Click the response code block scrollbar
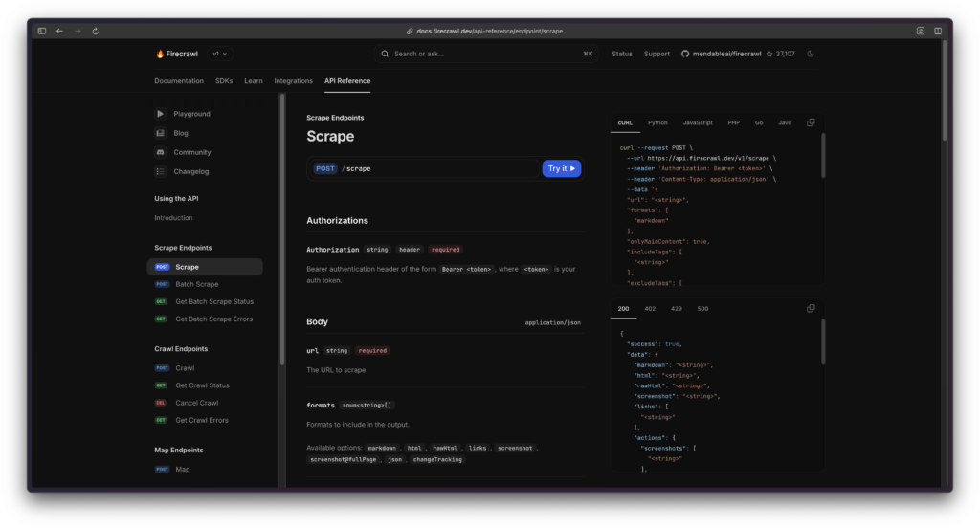Image resolution: width=980 pixels, height=528 pixels. [822, 341]
